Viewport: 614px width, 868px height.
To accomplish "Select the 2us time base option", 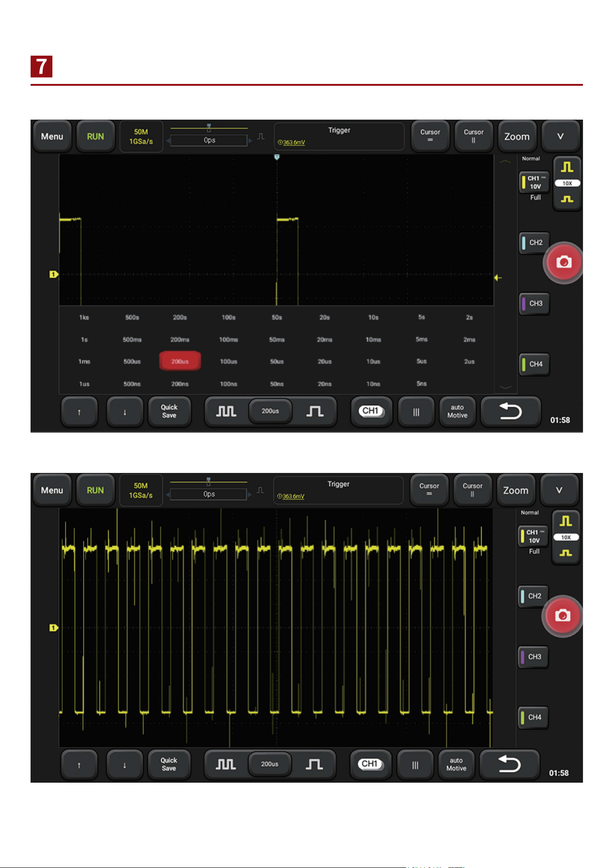I will tap(469, 361).
